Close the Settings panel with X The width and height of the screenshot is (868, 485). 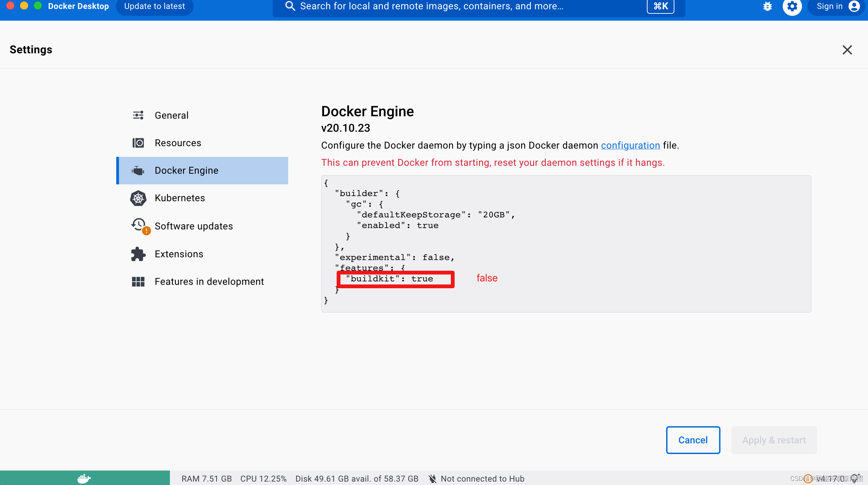847,50
